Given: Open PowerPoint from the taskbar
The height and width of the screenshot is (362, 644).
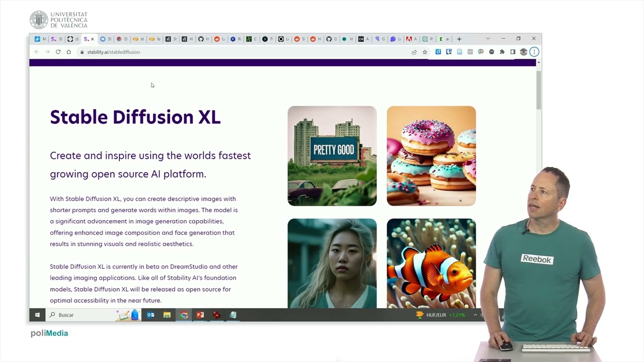Looking at the screenshot, I should coord(200,315).
